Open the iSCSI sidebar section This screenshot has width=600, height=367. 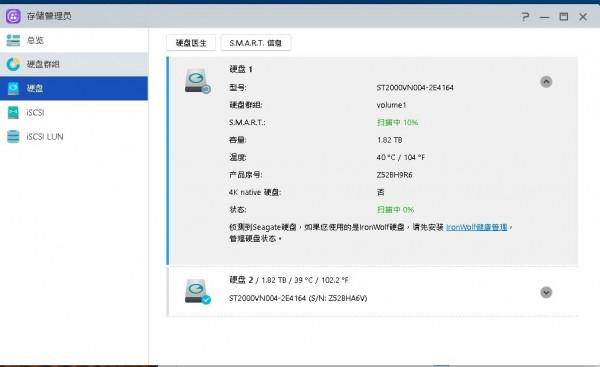pyautogui.click(x=74, y=113)
